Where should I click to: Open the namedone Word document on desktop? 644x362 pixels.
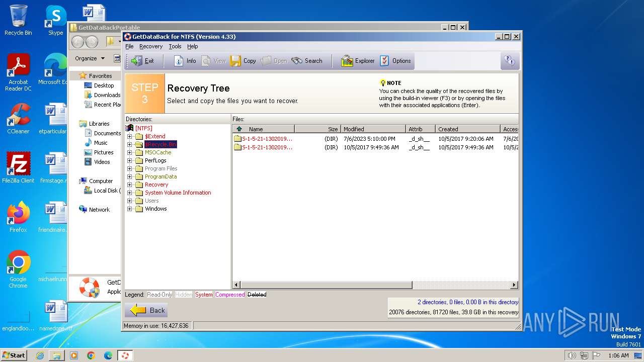55,316
